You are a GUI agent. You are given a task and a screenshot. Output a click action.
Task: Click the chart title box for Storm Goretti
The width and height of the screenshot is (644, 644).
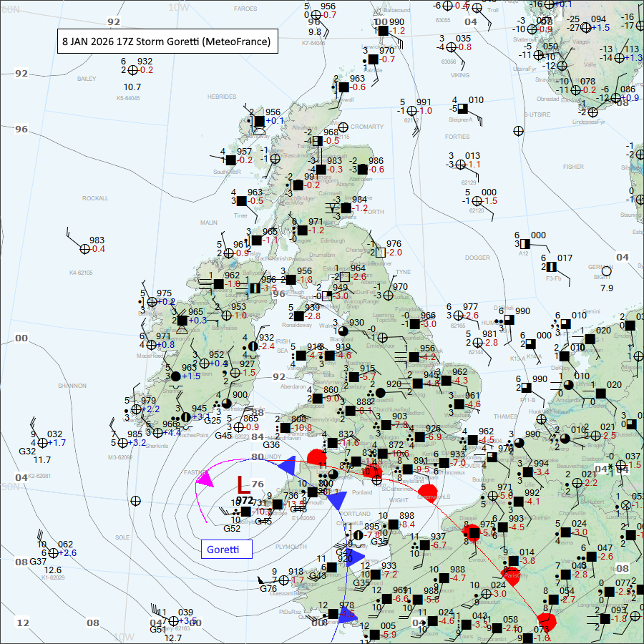[167, 42]
